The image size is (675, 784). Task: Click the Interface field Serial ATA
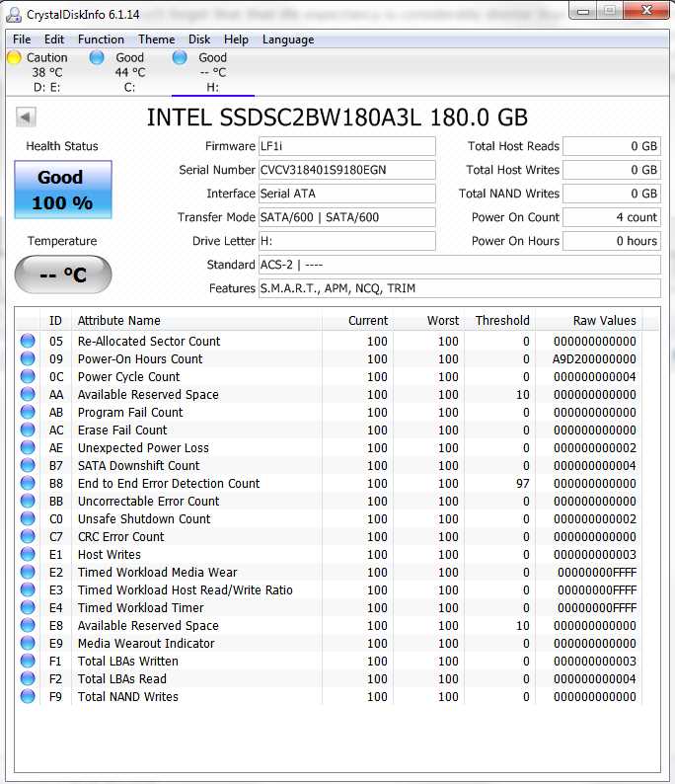point(346,194)
